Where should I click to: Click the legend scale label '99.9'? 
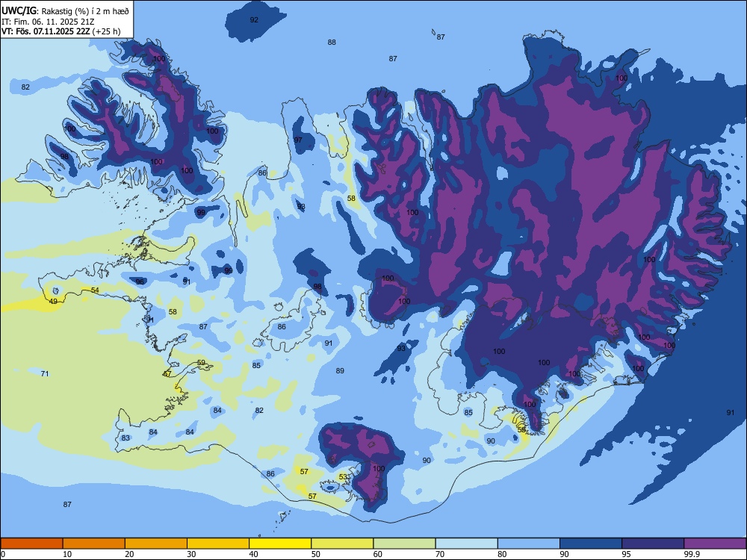691,554
